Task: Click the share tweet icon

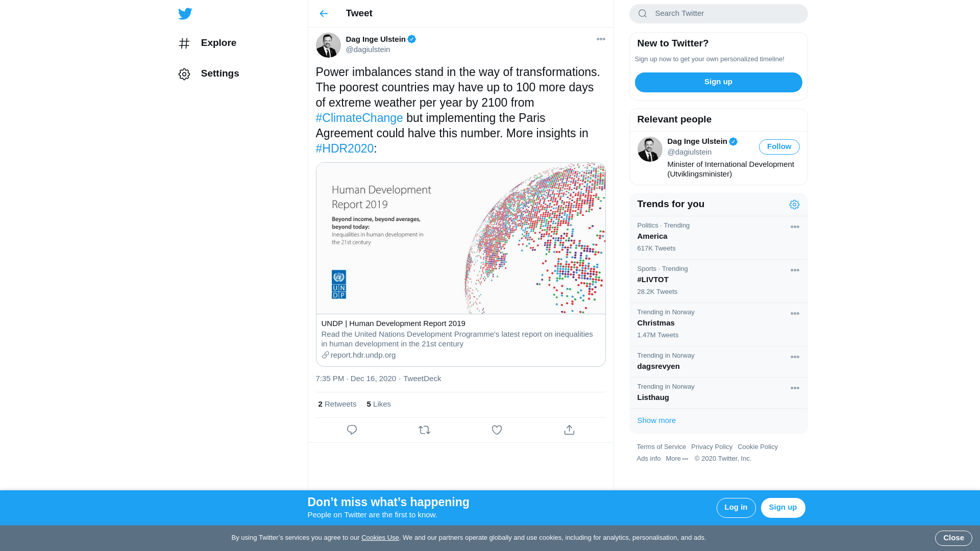Action: 569,430
